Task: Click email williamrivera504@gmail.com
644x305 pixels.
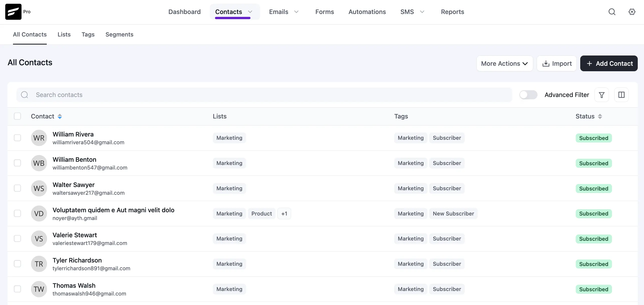Action: coord(88,142)
